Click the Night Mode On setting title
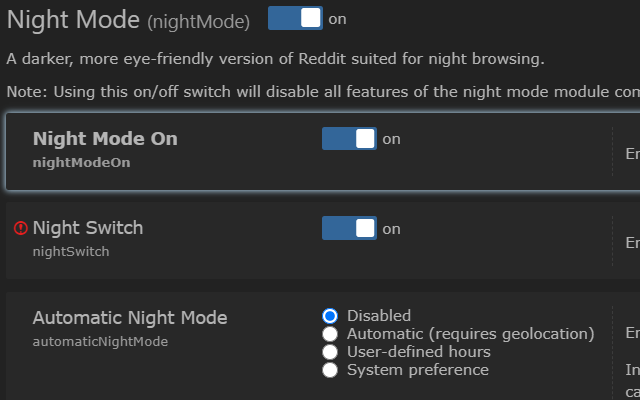Image resolution: width=640 pixels, height=400 pixels. click(x=105, y=139)
